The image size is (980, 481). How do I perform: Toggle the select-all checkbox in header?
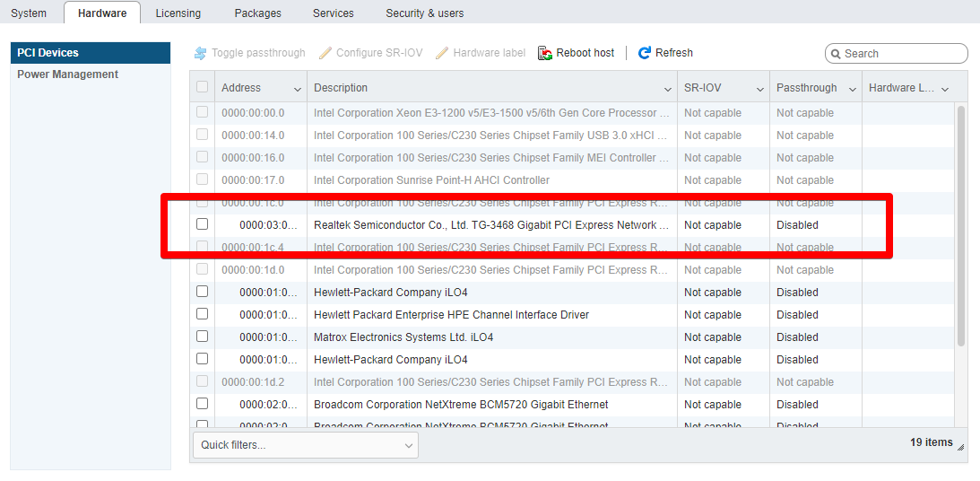[x=202, y=87]
